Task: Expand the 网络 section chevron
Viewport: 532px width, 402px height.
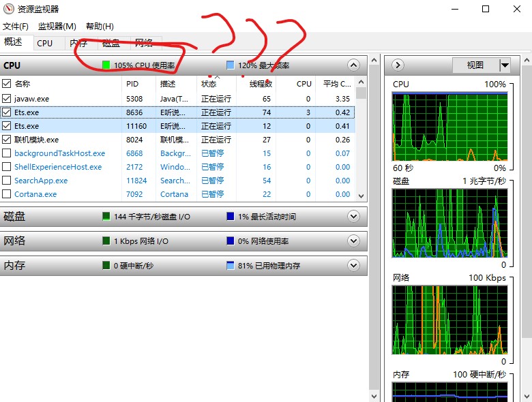Action: (x=353, y=241)
